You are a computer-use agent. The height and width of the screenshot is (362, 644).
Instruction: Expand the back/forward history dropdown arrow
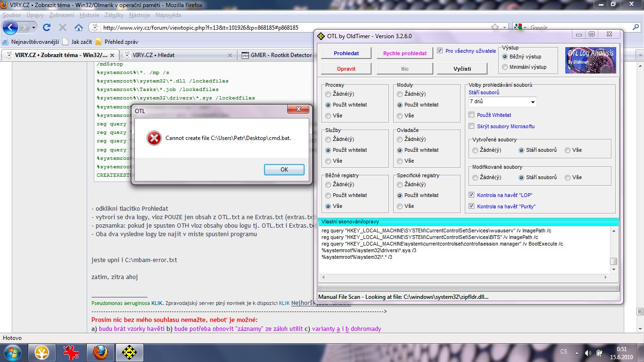(33, 28)
